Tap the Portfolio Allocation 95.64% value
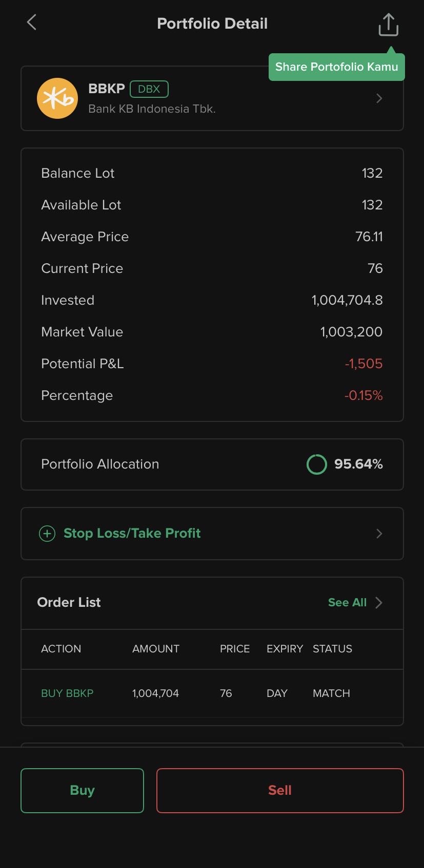This screenshot has width=424, height=868. (x=358, y=464)
